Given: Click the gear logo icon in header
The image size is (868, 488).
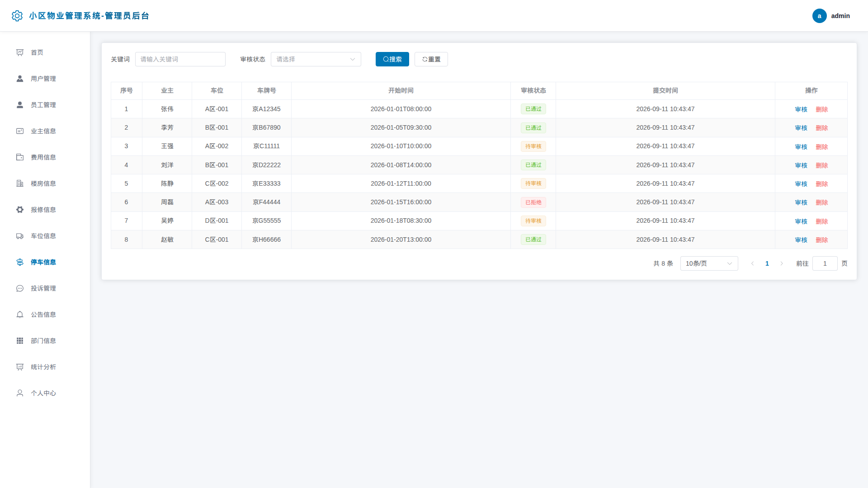Looking at the screenshot, I should coord(17,16).
